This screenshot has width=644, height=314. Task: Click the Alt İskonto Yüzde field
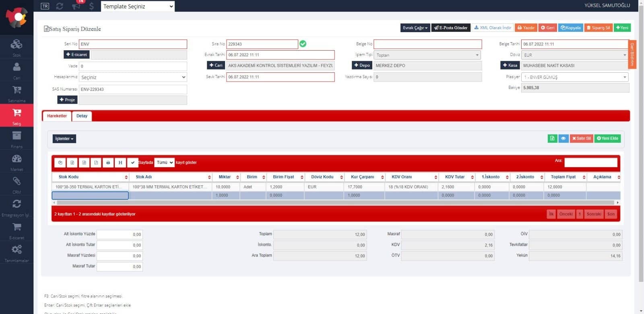click(x=120, y=234)
